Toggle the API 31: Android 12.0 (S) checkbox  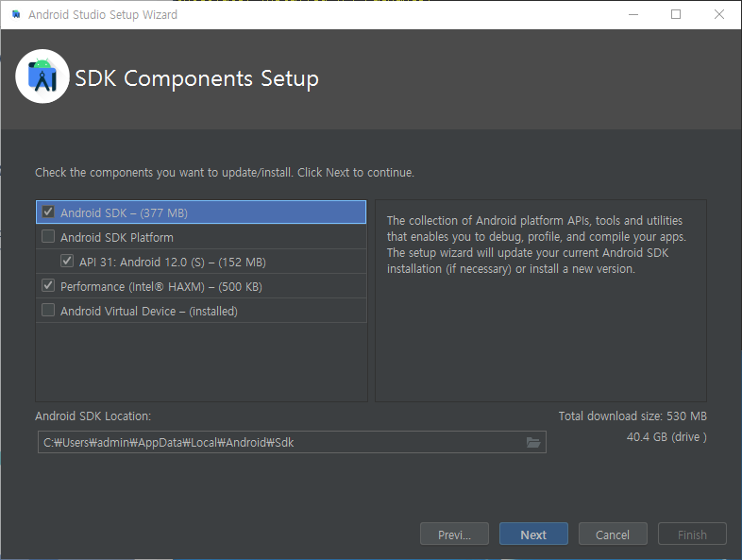(67, 261)
